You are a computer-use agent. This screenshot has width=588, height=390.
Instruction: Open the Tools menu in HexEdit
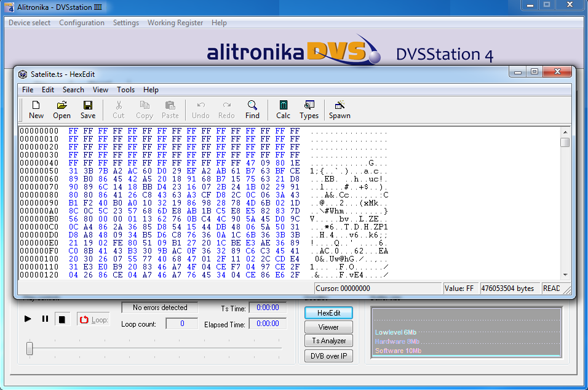(125, 90)
